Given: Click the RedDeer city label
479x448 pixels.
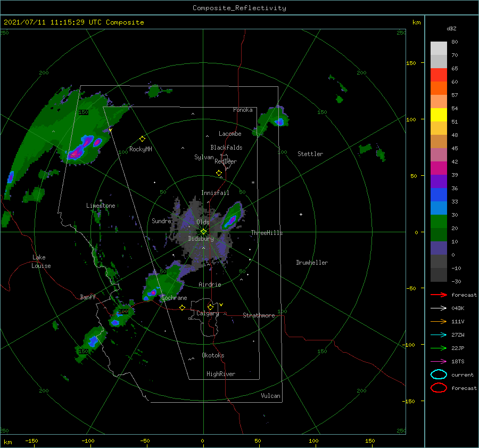Looking at the screenshot, I should pos(226,161).
